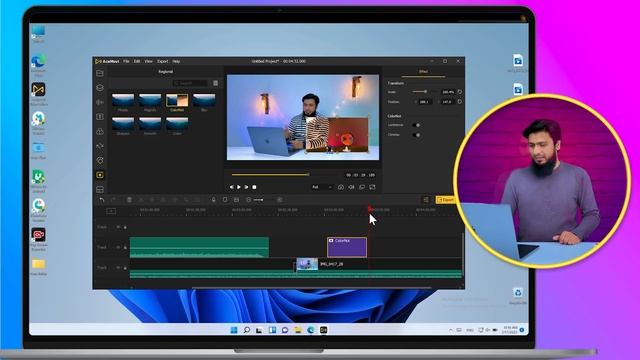The height and width of the screenshot is (360, 640).
Task: Click the effects search field
Action: [x=190, y=83]
